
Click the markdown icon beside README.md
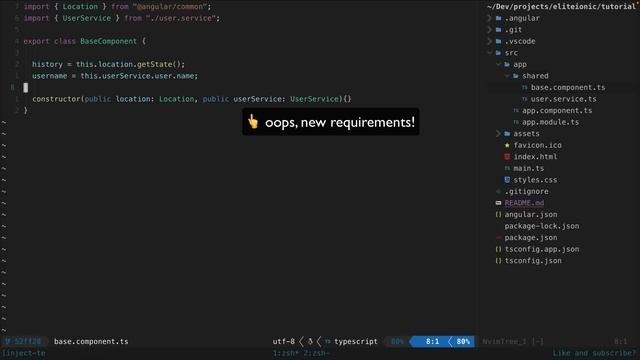(498, 203)
